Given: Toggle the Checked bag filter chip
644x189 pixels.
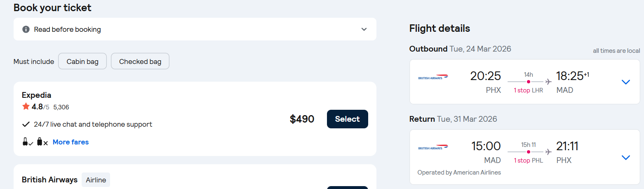Looking at the screenshot, I should coord(140,61).
